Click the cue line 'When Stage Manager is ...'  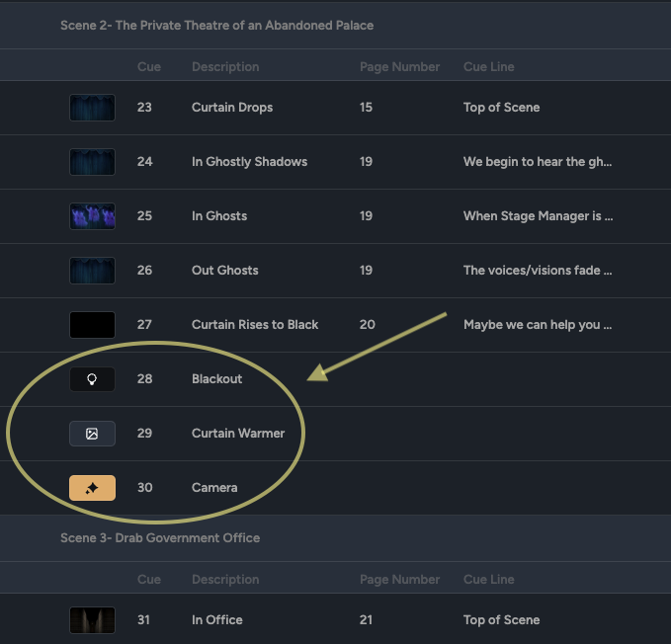point(538,216)
